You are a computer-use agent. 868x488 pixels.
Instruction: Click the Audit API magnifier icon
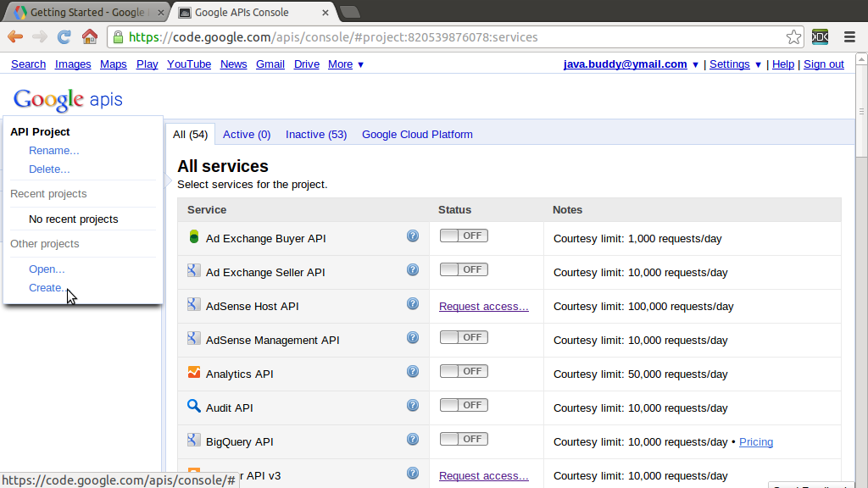point(194,406)
